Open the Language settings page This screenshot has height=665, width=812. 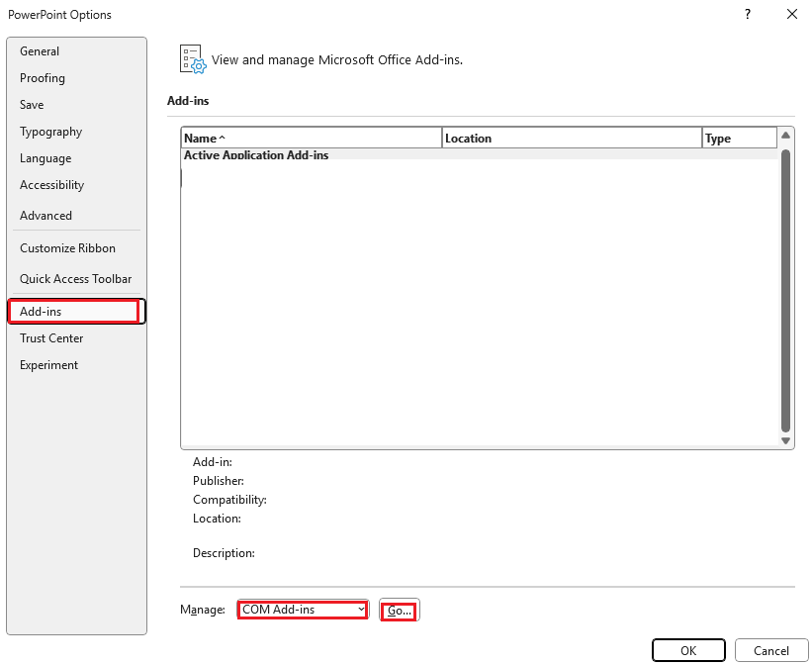click(x=45, y=158)
